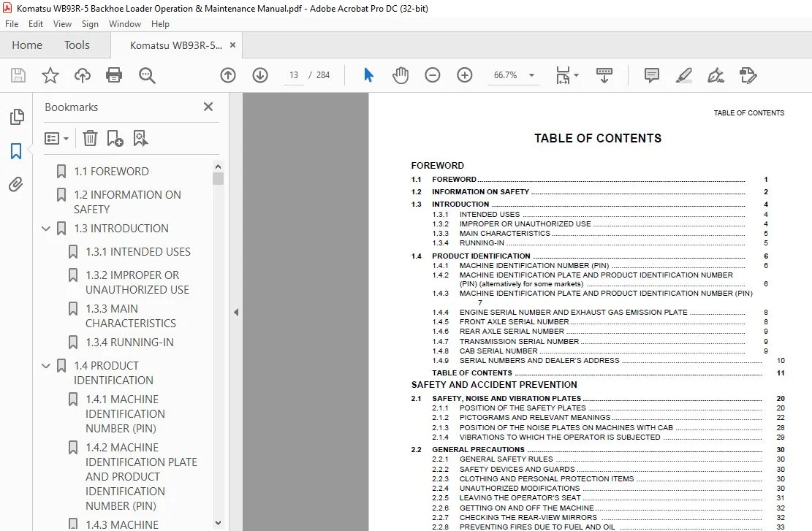
Task: Click the page number input field
Action: click(294, 75)
